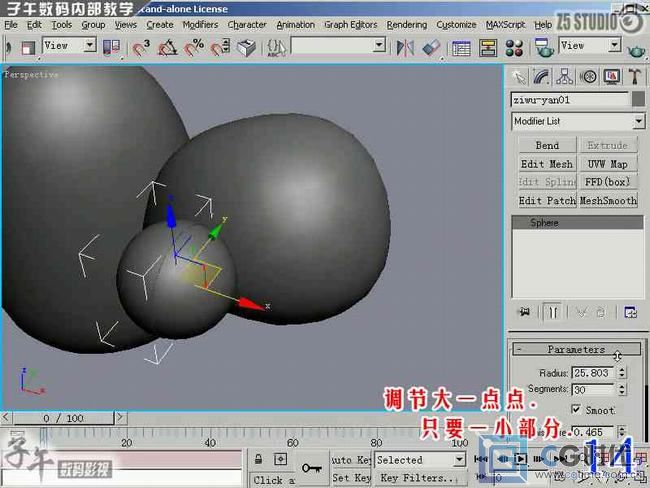Toggle Percent Snap magnet icon
The image size is (650, 488).
pos(194,47)
